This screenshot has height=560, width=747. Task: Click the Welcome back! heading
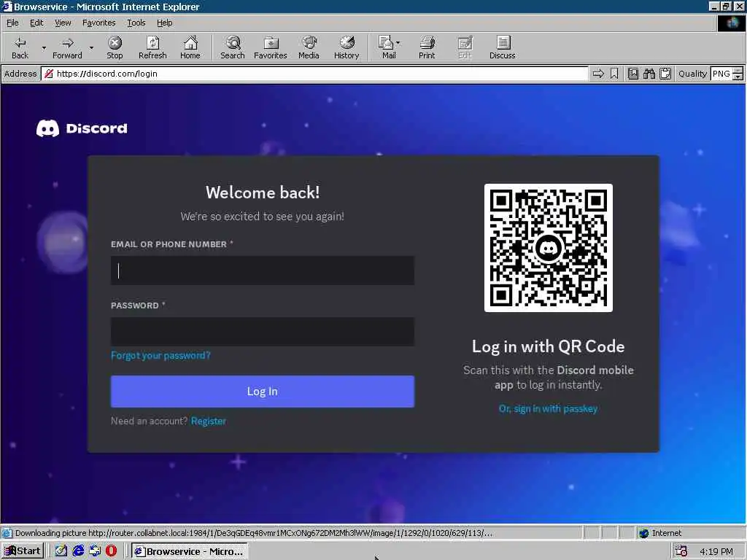[x=263, y=192]
